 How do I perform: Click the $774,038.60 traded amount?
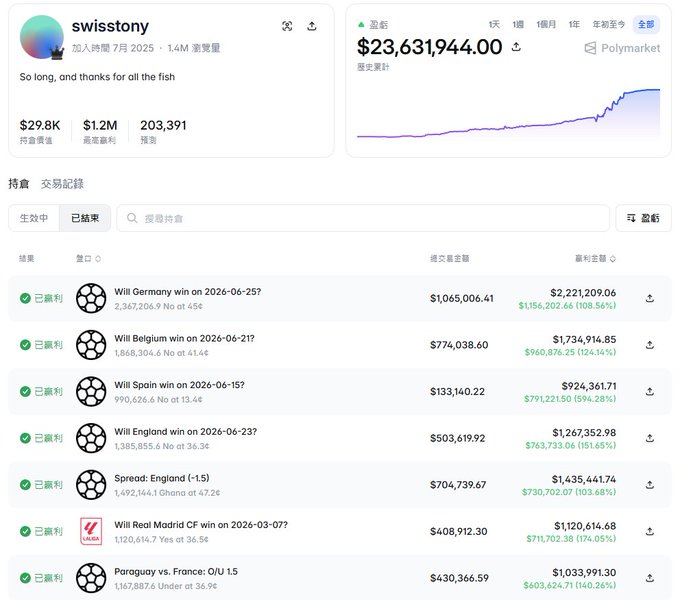coord(459,345)
